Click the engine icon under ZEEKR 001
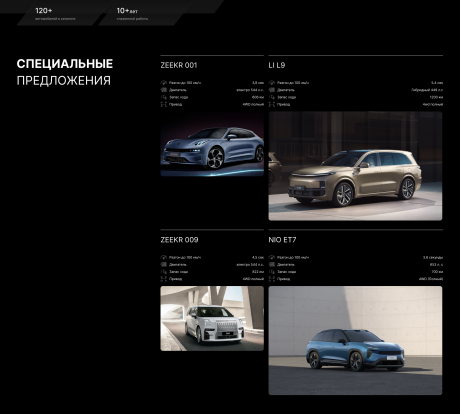Screen dimensions: 460x414 coord(163,90)
